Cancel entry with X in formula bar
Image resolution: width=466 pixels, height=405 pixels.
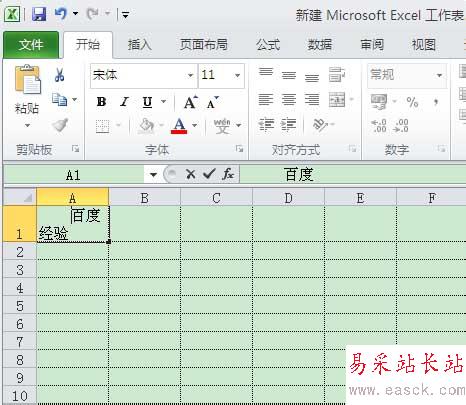(191, 174)
